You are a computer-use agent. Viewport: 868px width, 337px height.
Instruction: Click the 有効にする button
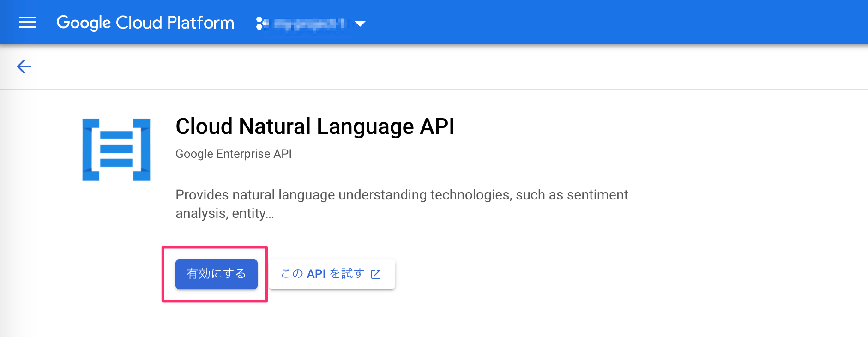click(217, 274)
